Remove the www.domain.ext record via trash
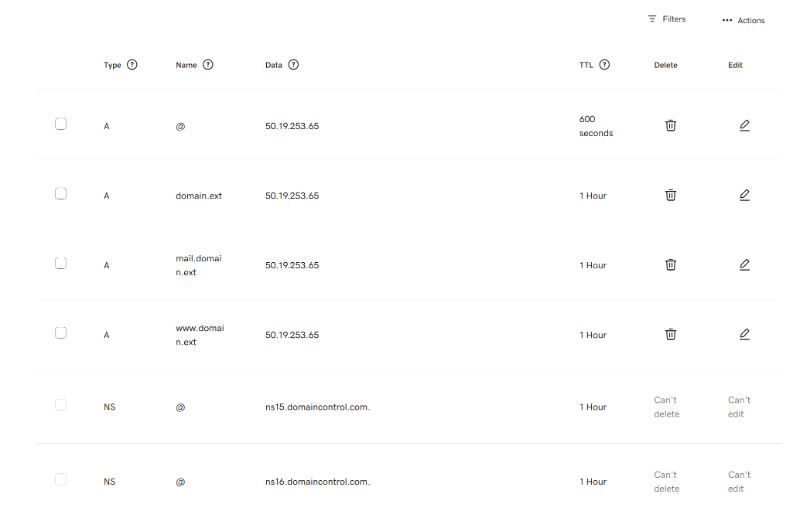Screen dimensions: 800x510 pos(670,335)
